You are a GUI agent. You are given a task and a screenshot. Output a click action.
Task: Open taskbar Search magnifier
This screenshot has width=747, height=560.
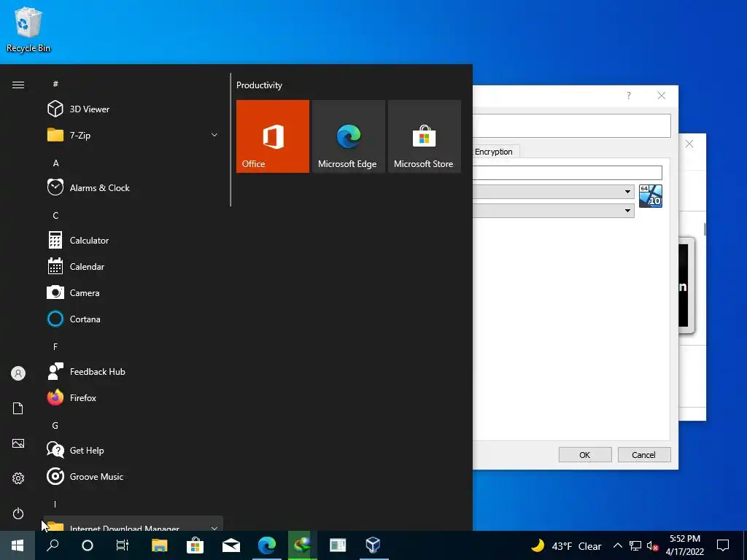[x=53, y=545]
